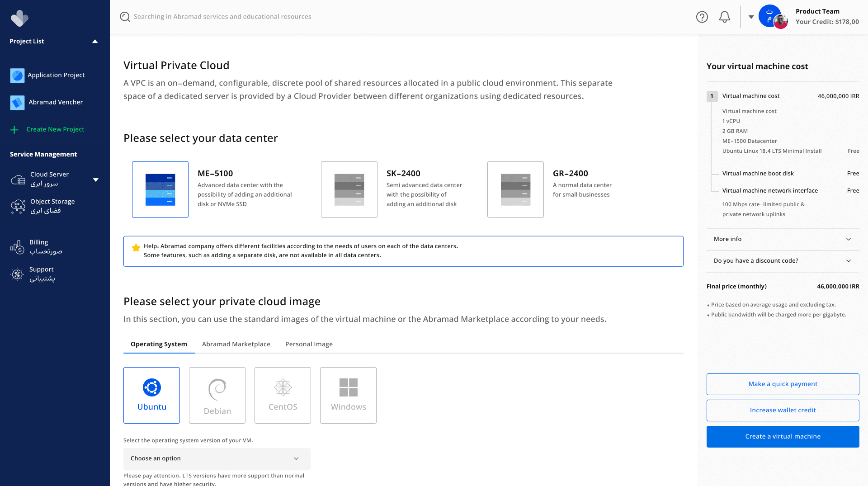Switch to the Operating System tab
Screen dimensions: 868x486
pyautogui.click(x=159, y=344)
